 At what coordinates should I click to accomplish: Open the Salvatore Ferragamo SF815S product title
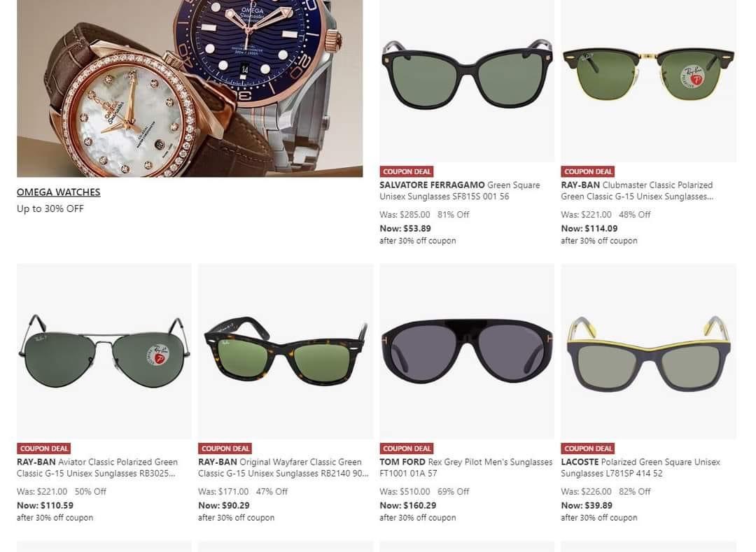coord(459,191)
